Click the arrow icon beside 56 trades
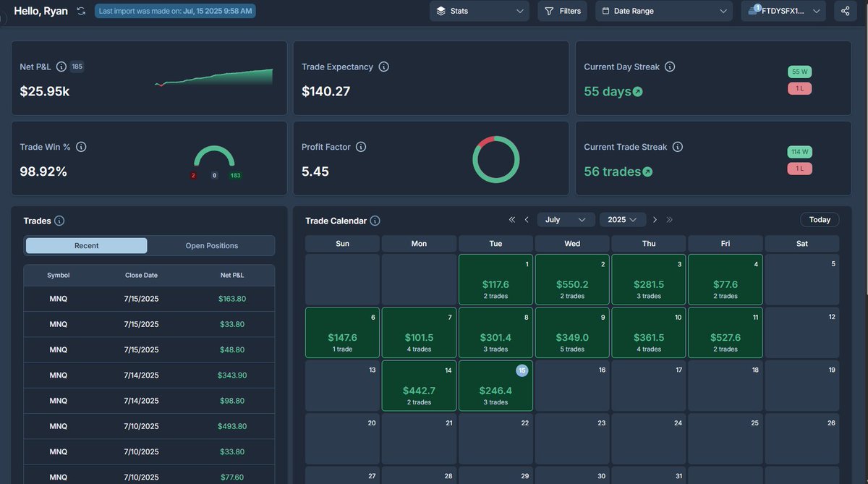The width and height of the screenshot is (868, 484). pos(647,172)
